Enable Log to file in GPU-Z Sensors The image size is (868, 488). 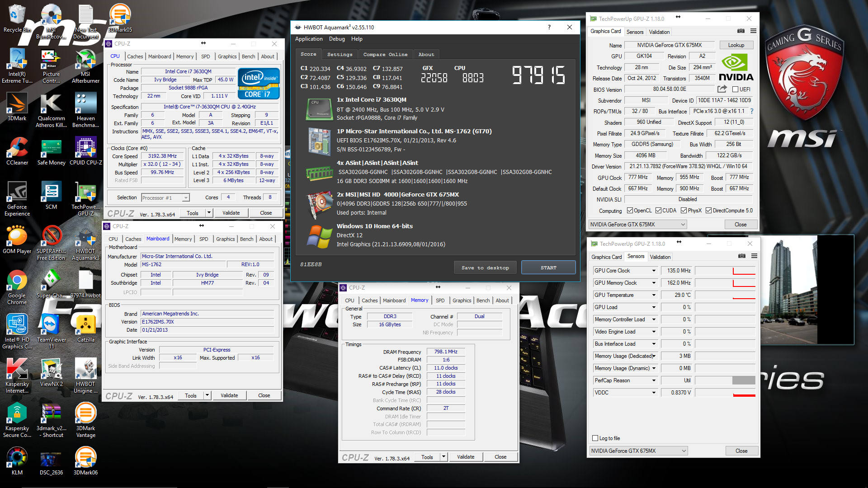point(595,438)
